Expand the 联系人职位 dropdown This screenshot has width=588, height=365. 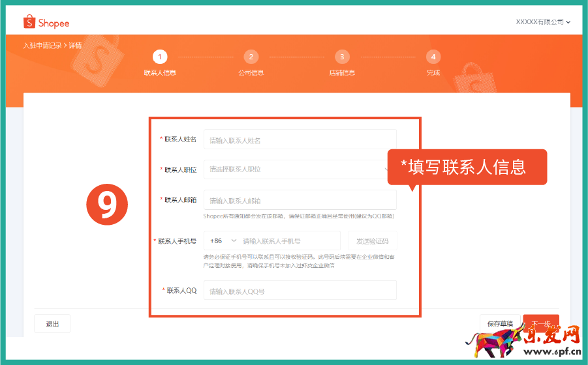click(300, 169)
